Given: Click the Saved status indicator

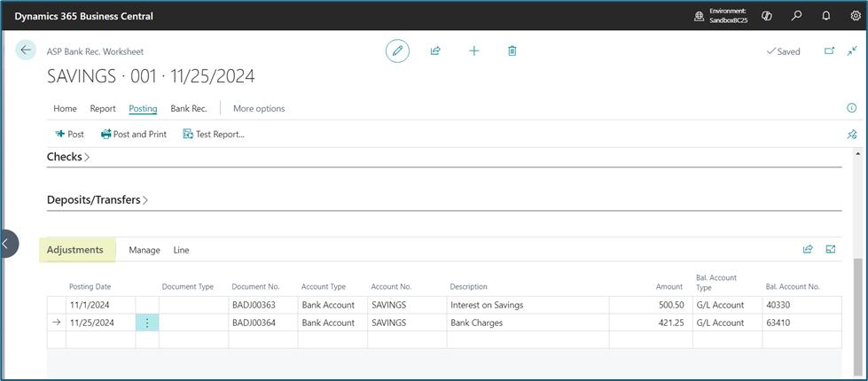Looking at the screenshot, I should tap(783, 51).
